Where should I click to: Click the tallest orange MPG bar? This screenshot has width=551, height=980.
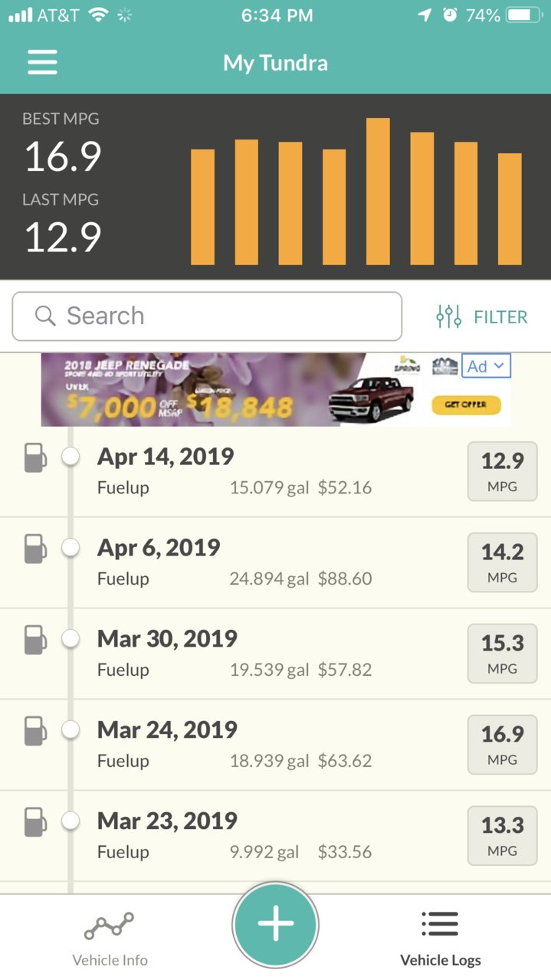[x=379, y=192]
